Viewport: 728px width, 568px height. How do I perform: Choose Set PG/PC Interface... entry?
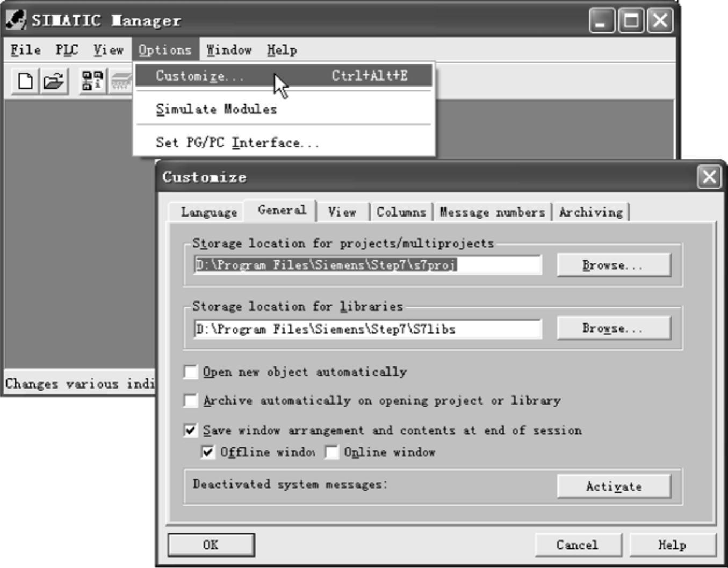coord(283,142)
